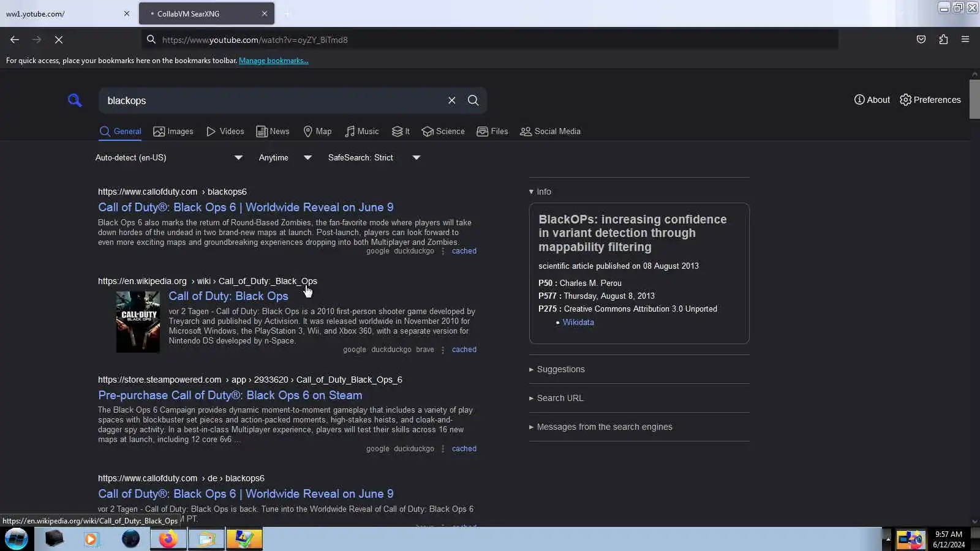Open the SafeSearch: Strict dropdown
This screenshot has width=980, height=551.
(x=374, y=158)
